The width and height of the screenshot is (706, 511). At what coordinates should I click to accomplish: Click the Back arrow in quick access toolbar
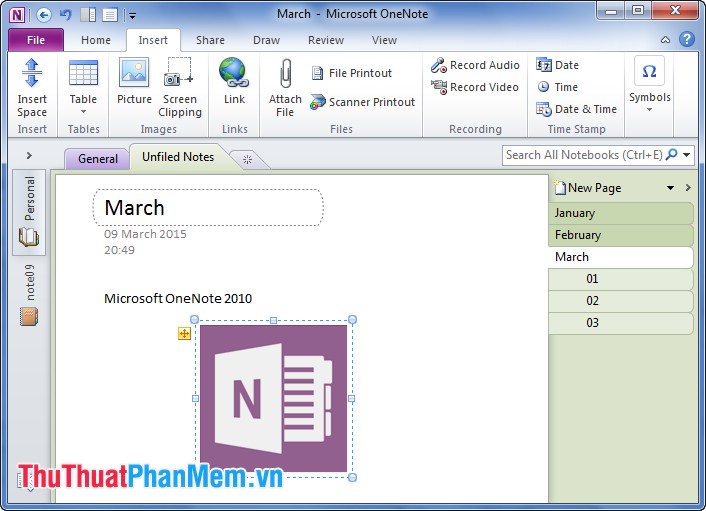(44, 15)
